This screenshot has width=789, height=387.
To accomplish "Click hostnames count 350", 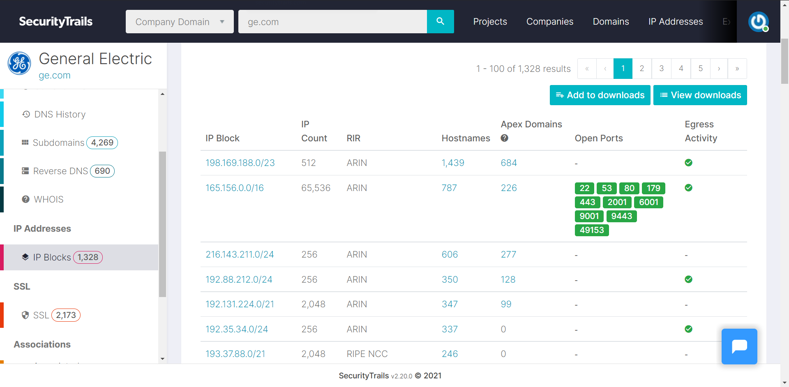I will (x=450, y=279).
